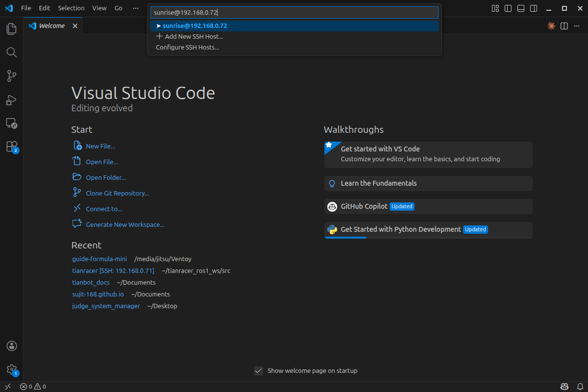Open the Extensions view icon

click(12, 147)
